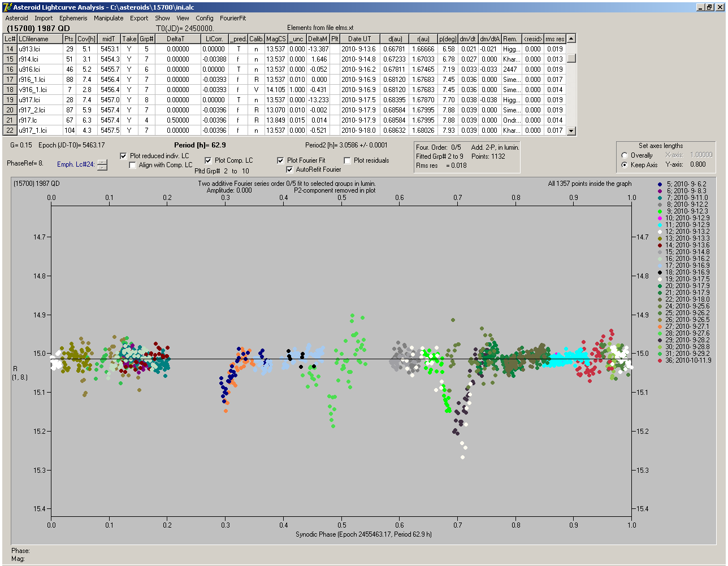Open the Export menu

[x=139, y=18]
